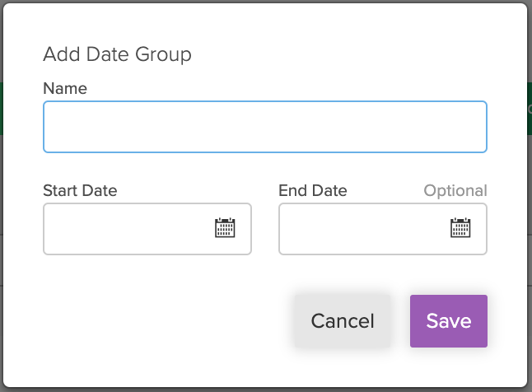Viewport: 532px width, 392px height.
Task: Open the End Date calendar picker icon
Action: click(460, 228)
